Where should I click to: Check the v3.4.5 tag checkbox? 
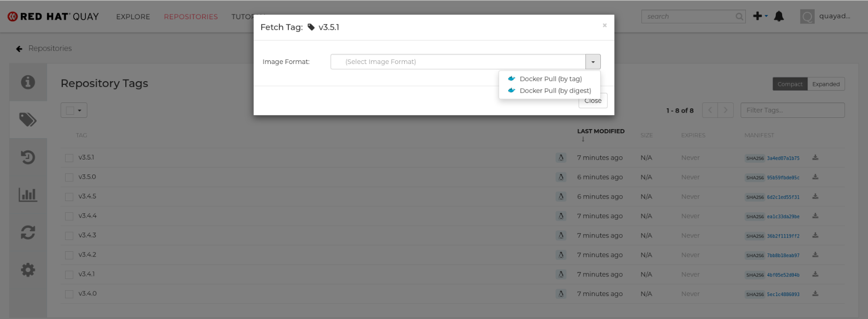(69, 197)
